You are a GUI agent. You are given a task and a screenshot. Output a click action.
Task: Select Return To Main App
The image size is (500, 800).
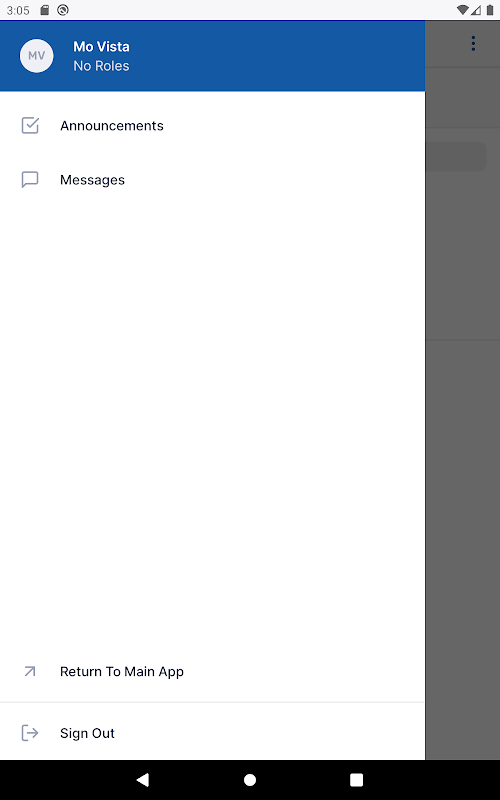click(212, 671)
